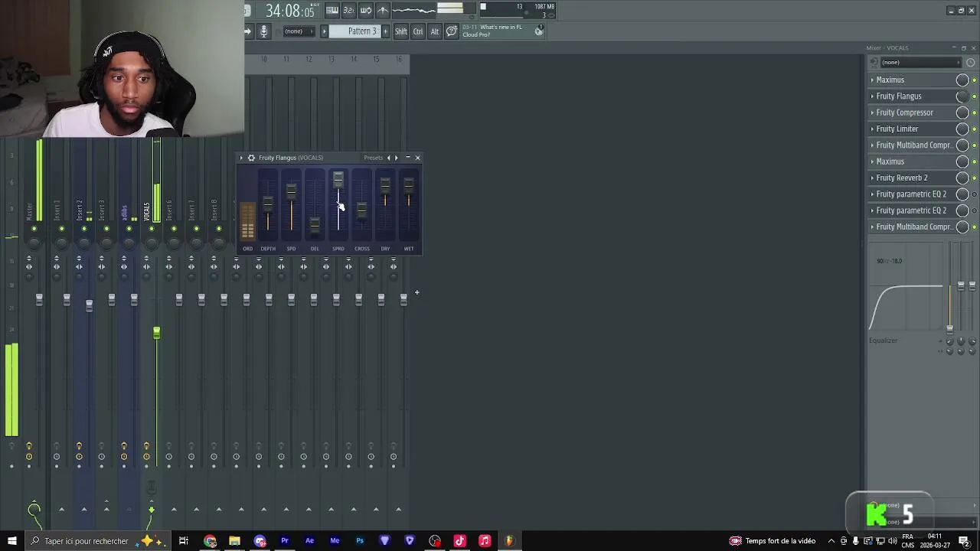Toggle the Fruity Compressor slot LED
The height and width of the screenshot is (551, 980).
point(974,112)
